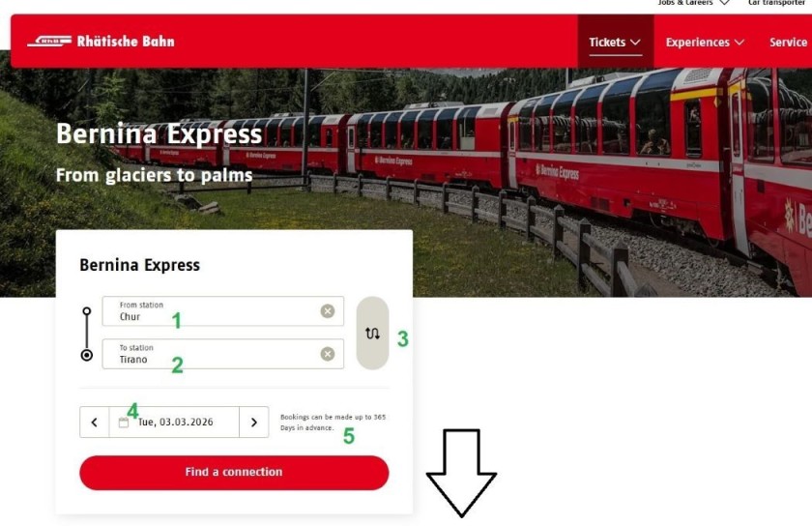Edit the To station Tirano field
The image size is (812, 526).
(222, 354)
